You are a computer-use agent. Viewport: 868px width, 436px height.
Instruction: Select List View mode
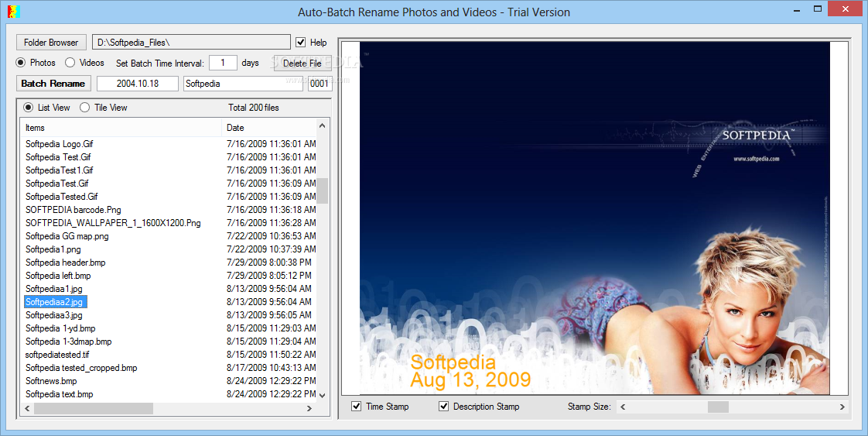[28, 108]
